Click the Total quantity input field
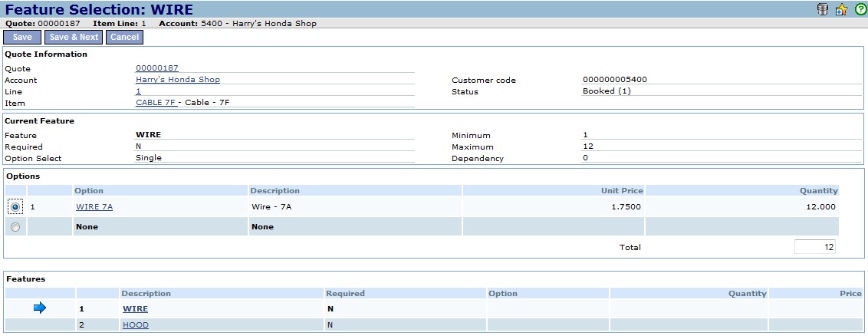The height and width of the screenshot is (336, 868). 814,247
